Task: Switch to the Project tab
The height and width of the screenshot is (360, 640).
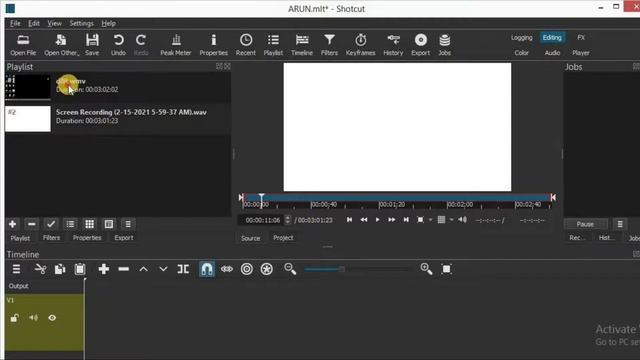Action: click(x=283, y=238)
